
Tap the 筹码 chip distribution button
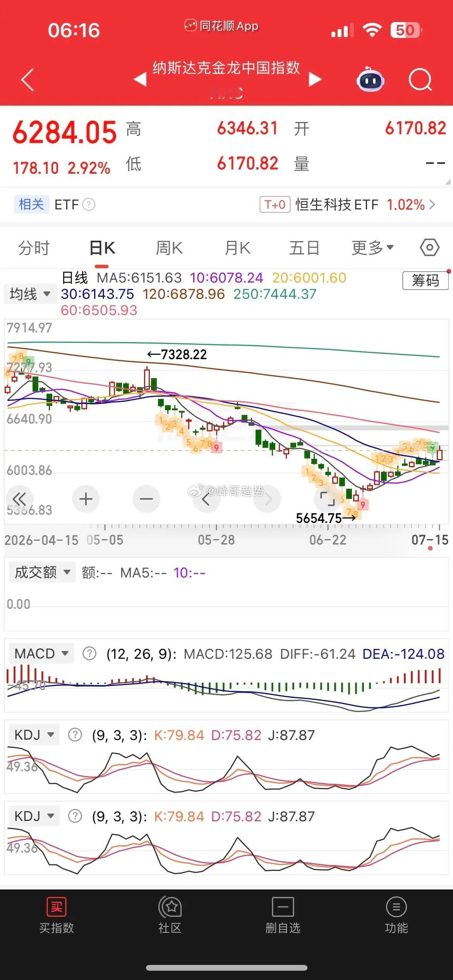426,280
